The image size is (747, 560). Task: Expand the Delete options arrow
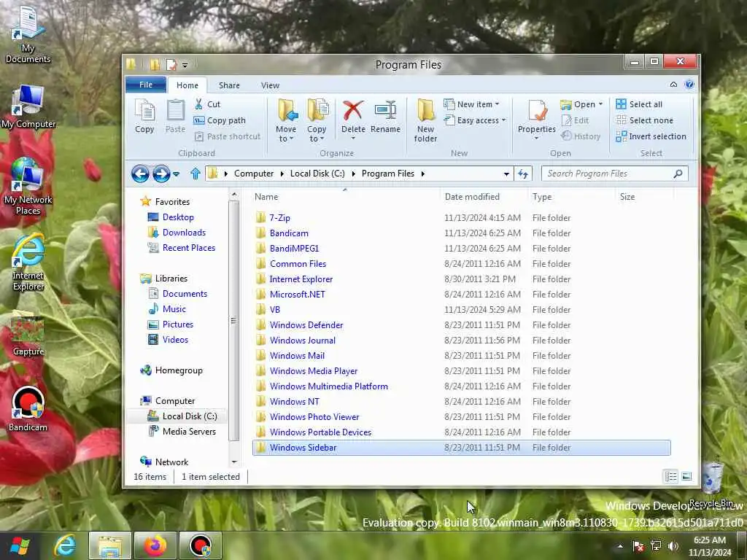coord(353,139)
